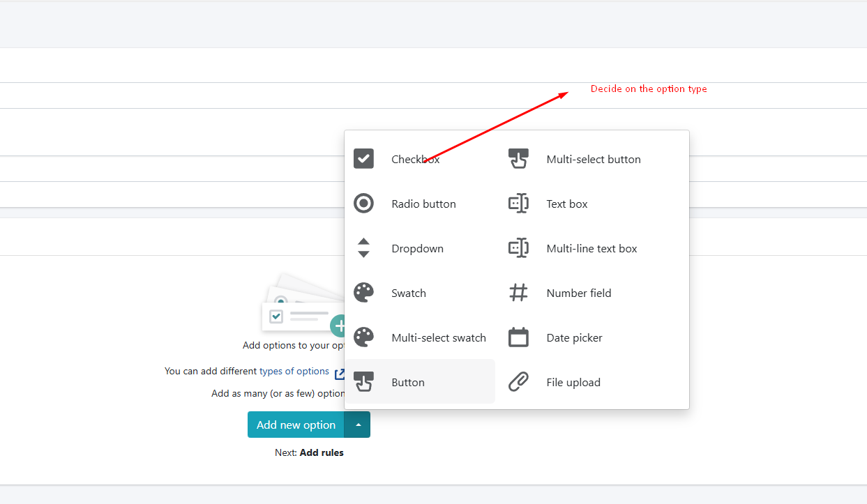Choose Text box label in the menu
The image size is (867, 504).
point(567,204)
